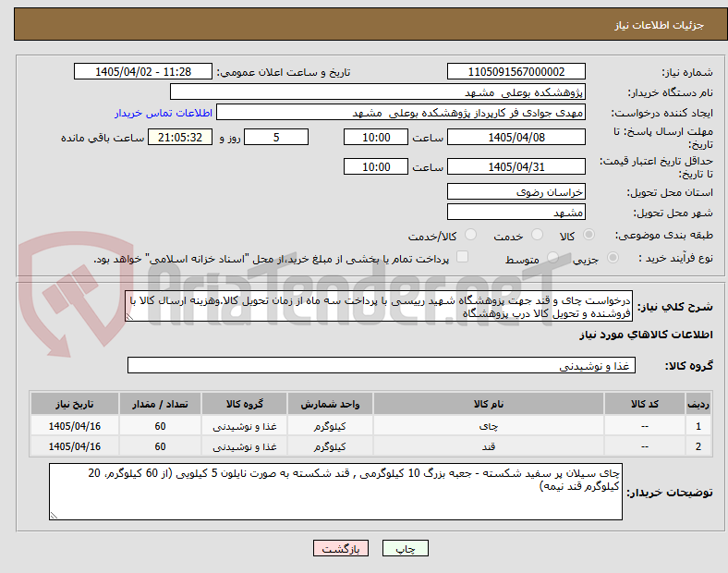This screenshot has height=573, width=728.
Task: Click the date 1405/04/16 in the چای row
Action: tap(75, 426)
